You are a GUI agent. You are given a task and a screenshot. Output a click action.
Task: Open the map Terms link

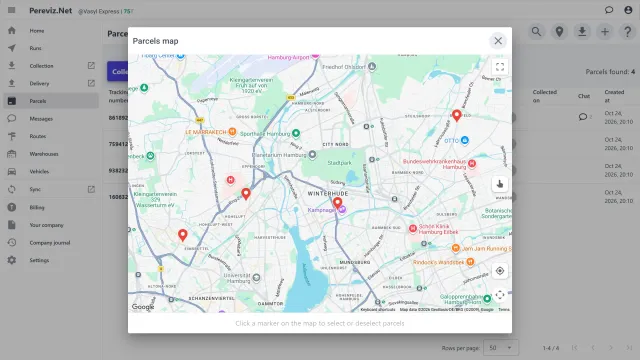tap(504, 310)
